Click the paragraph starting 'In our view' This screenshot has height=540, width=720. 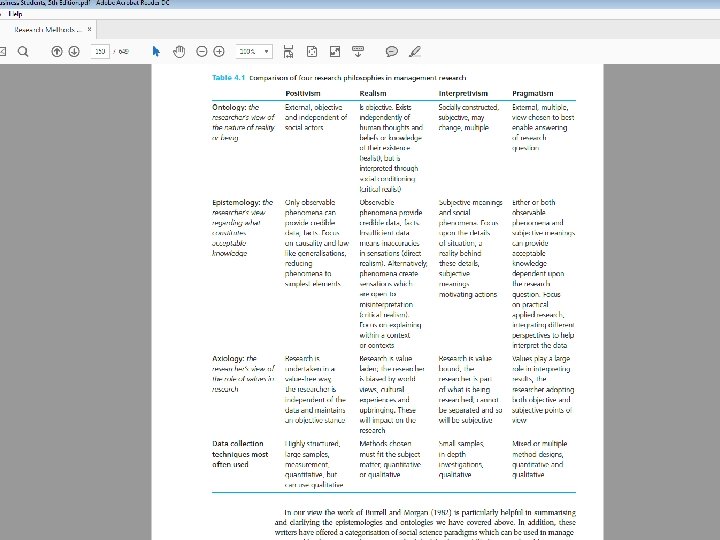point(425,523)
